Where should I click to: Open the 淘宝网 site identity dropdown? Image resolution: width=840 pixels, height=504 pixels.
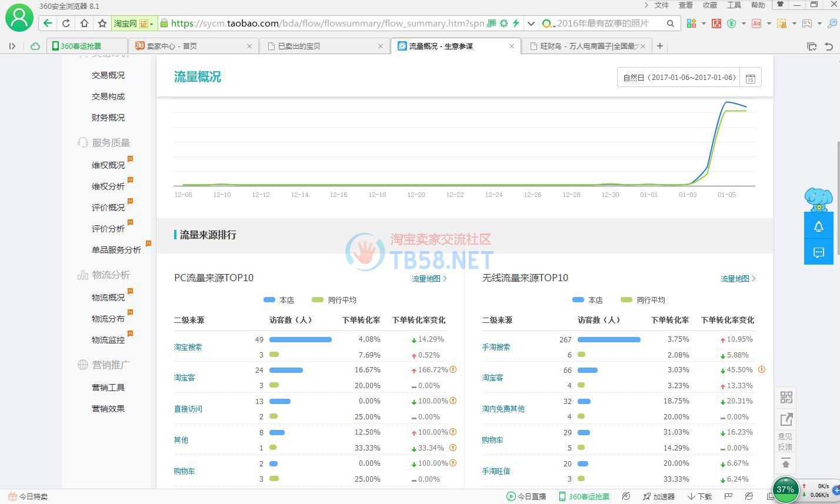point(134,24)
